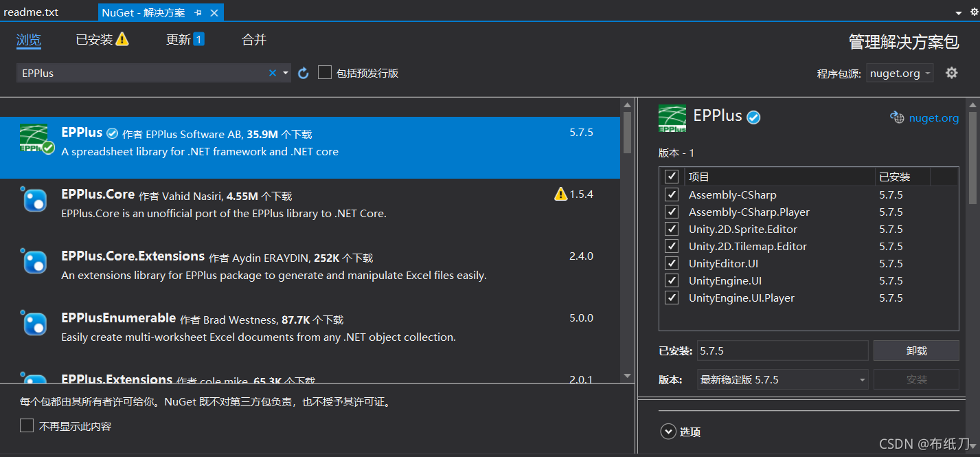Sort by the Project column header
Screen dimensions: 980x457
[x=779, y=177]
